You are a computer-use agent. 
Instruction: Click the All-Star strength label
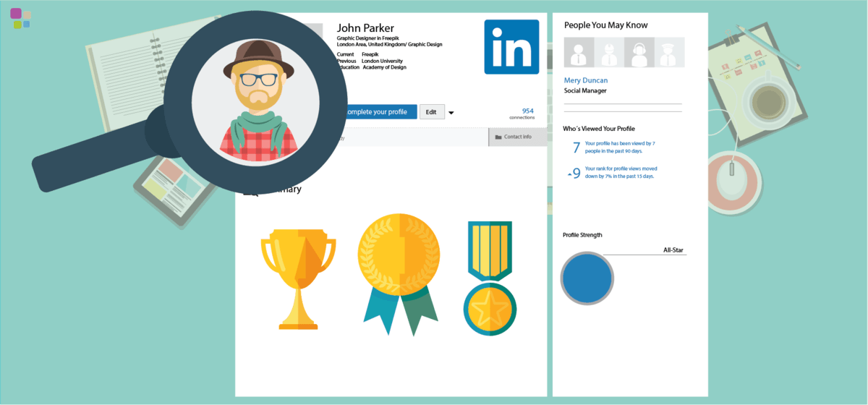point(673,250)
